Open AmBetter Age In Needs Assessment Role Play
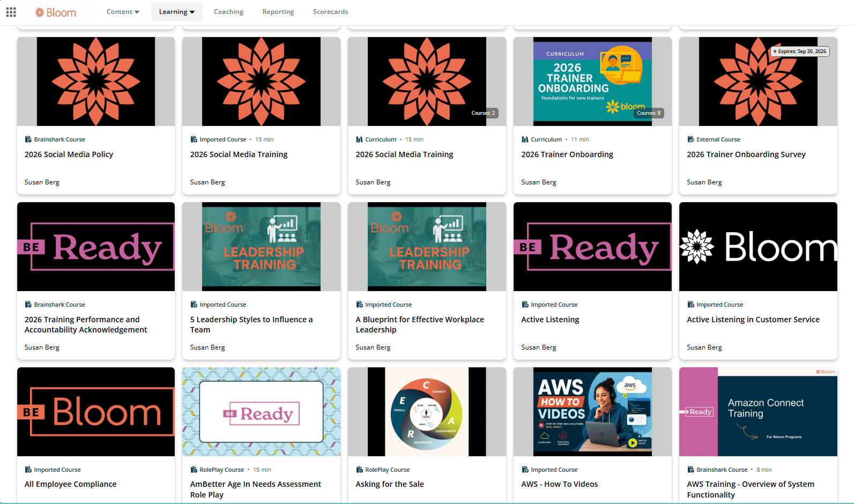 point(256,490)
